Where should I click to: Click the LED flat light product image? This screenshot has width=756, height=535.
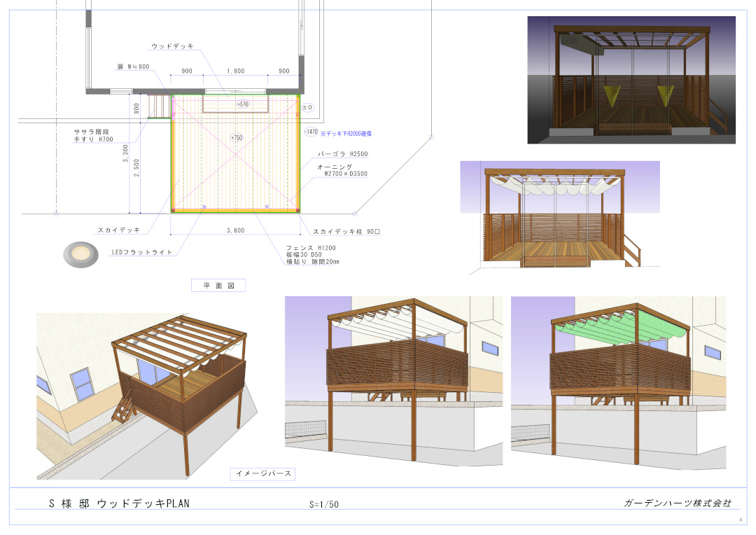click(x=81, y=254)
